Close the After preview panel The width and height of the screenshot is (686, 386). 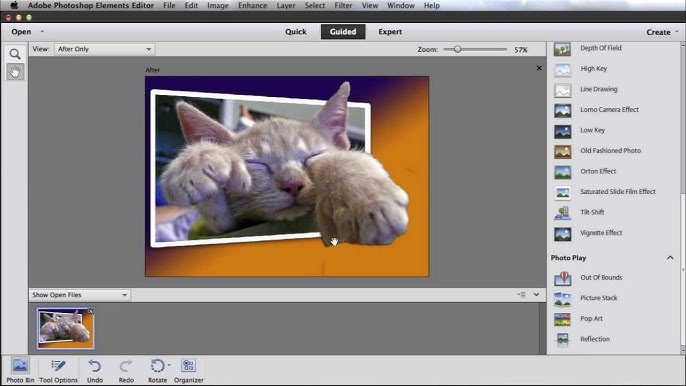tap(539, 68)
